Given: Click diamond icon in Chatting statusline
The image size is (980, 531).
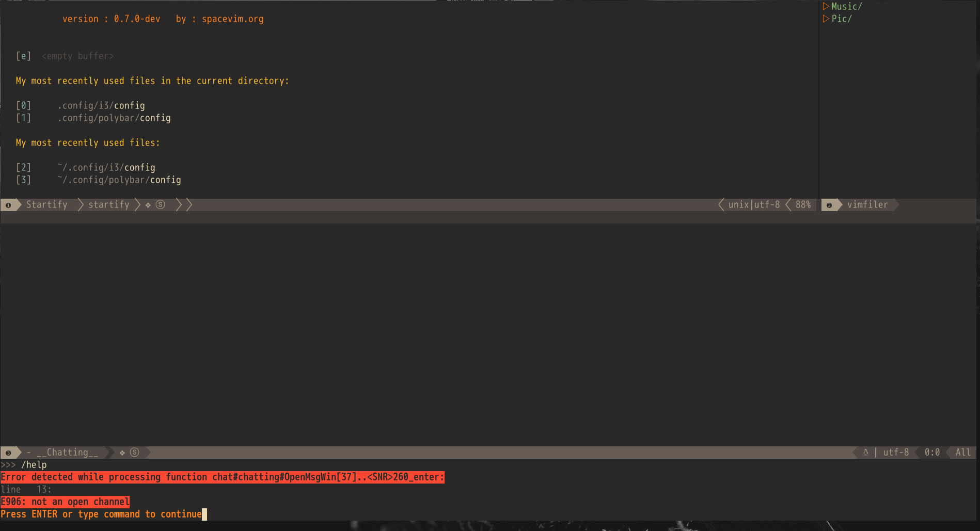Looking at the screenshot, I should [x=122, y=453].
